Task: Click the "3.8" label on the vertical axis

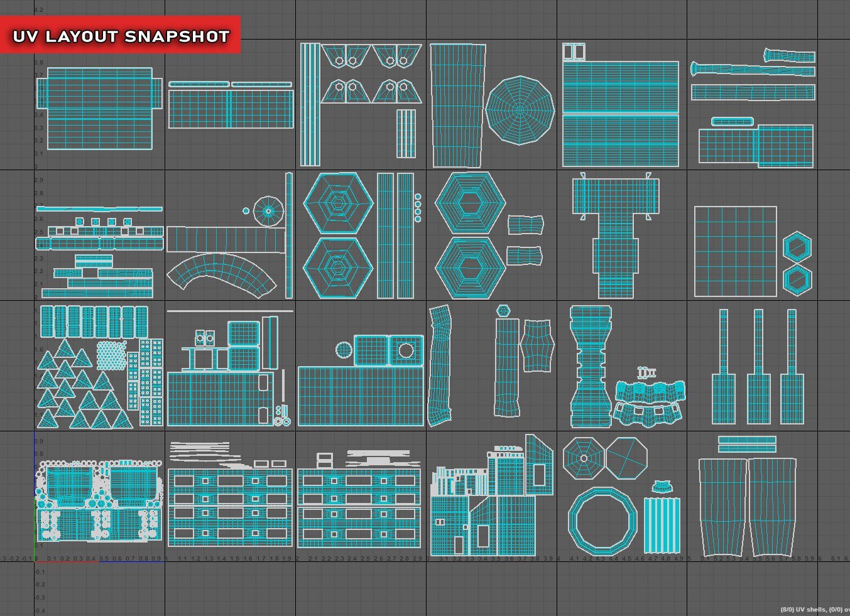Action: coord(39,62)
